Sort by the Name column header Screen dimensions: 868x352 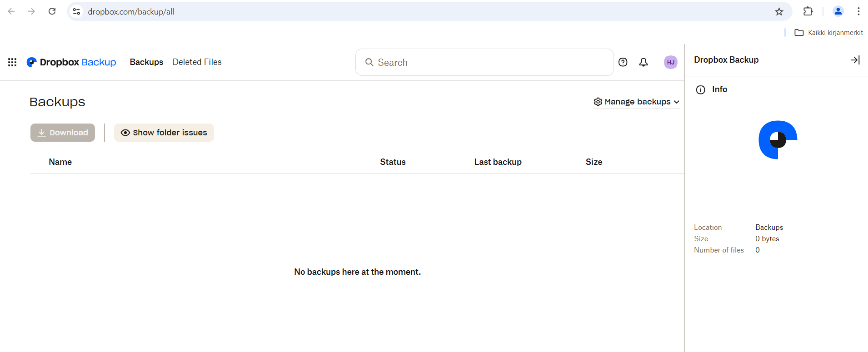pos(60,162)
